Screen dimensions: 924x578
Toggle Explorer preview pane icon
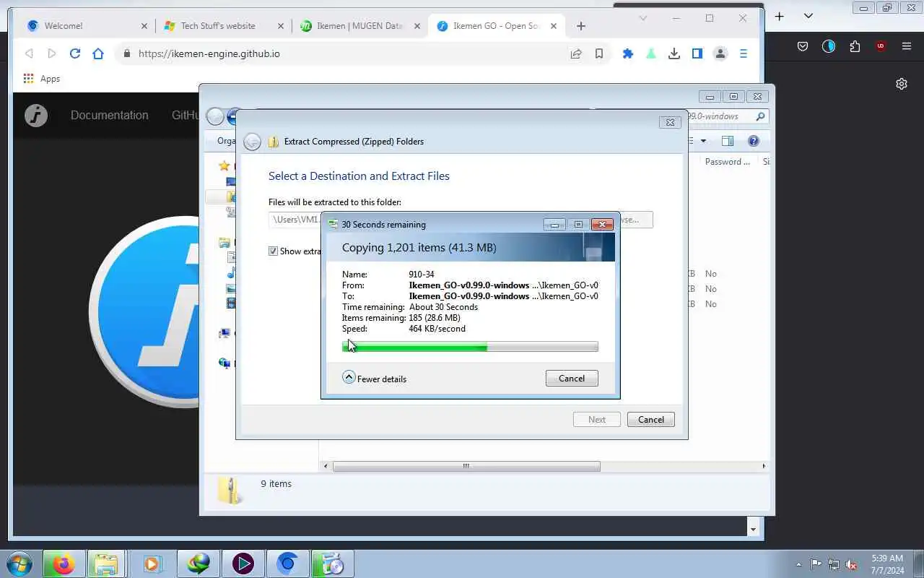[728, 142]
